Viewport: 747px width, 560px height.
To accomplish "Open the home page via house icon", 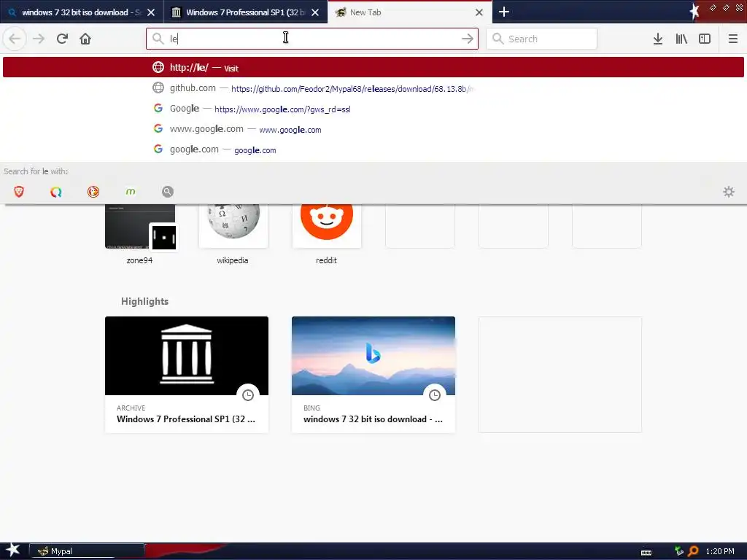I will coord(85,39).
